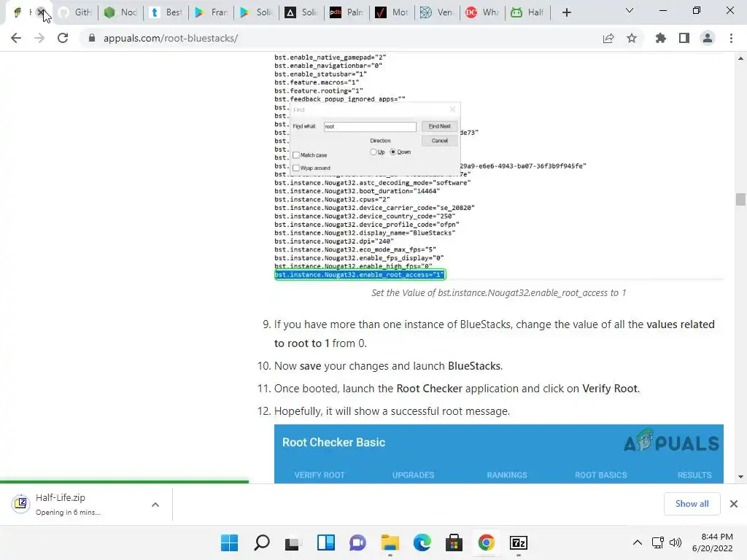Click the page scrollbar thumb
The height and width of the screenshot is (560, 747).
[x=740, y=199]
